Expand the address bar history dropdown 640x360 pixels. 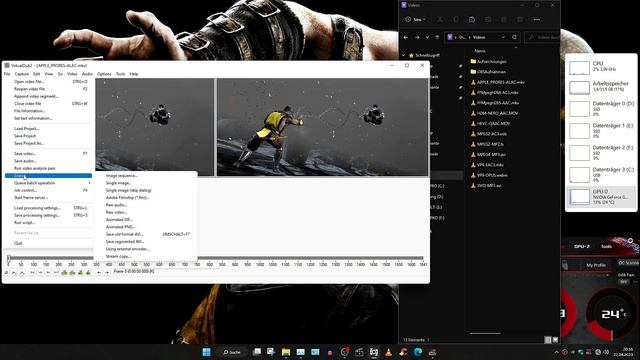[503, 37]
